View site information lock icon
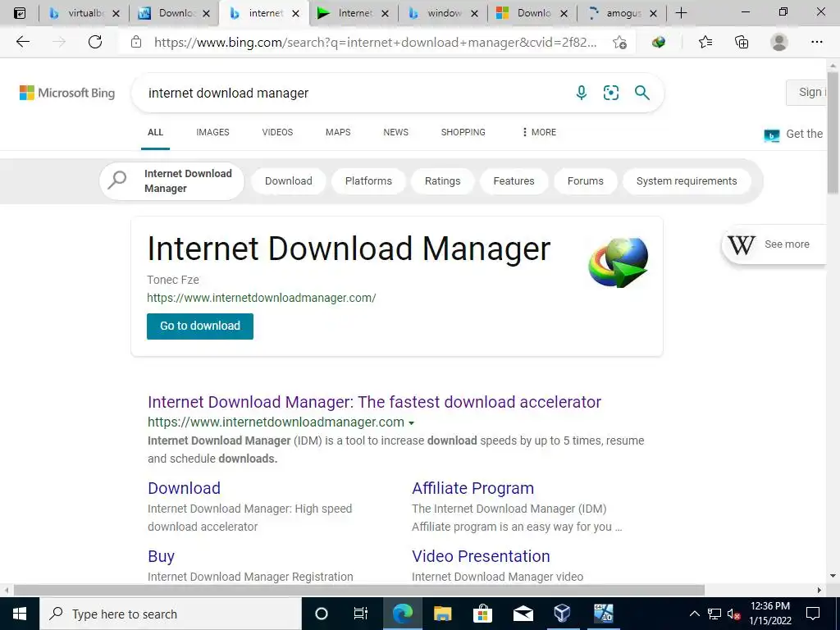This screenshot has height=630, width=840. [x=136, y=43]
